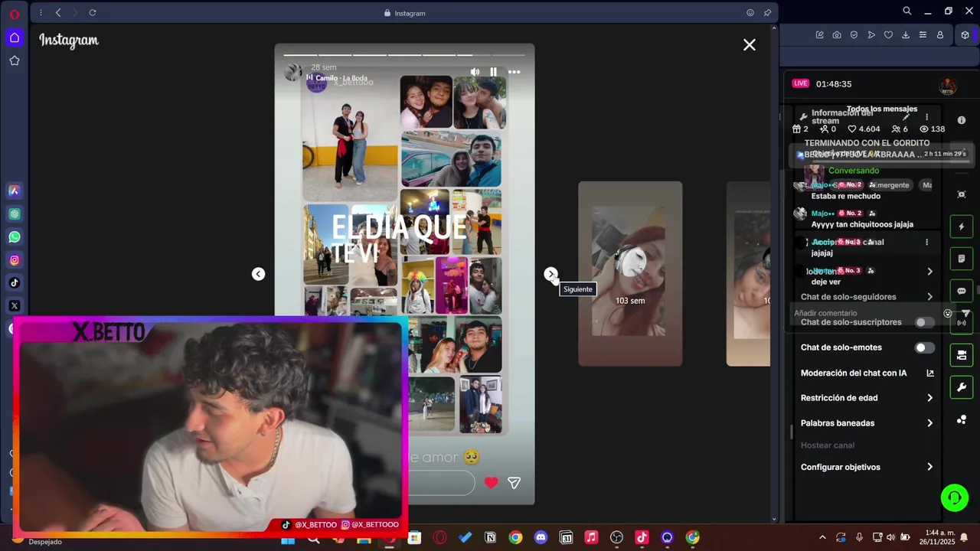
Task: Click the Instagram logo wordmark
Action: click(x=69, y=41)
